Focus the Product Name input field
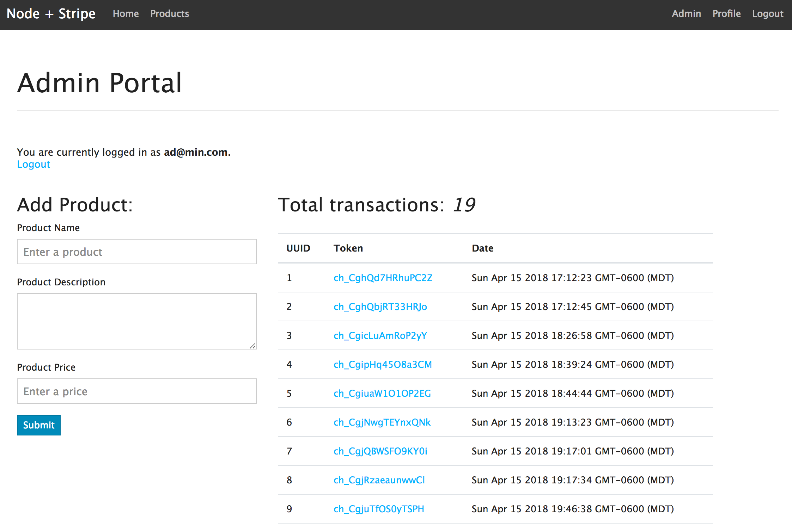 pyautogui.click(x=137, y=252)
